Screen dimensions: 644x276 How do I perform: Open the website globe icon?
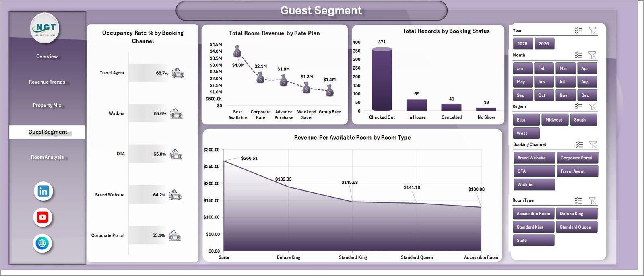(42, 243)
